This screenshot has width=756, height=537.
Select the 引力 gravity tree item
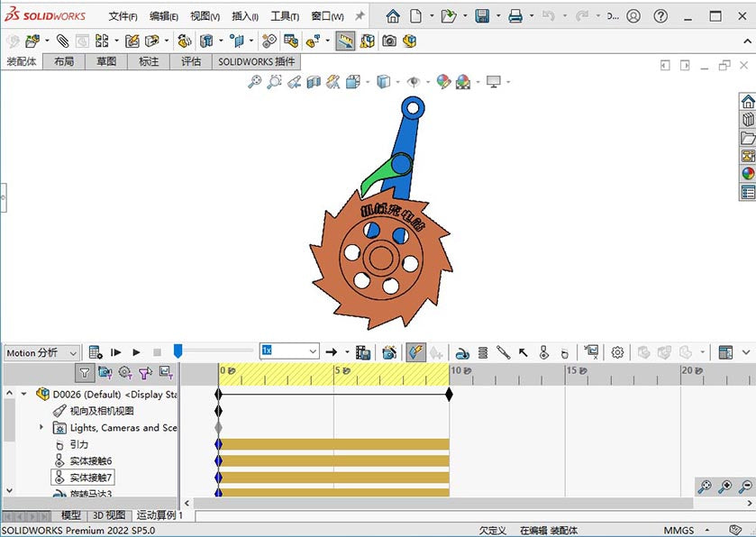pos(79,444)
